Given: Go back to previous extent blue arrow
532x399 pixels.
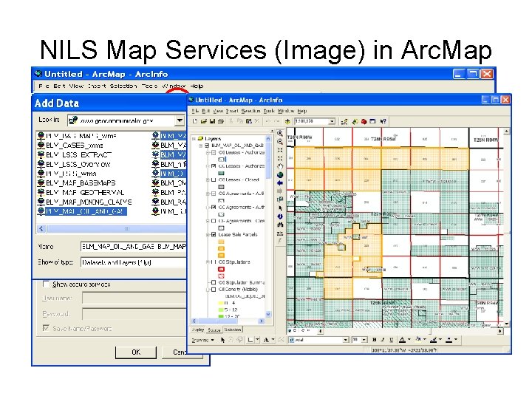Looking at the screenshot, I should click(x=280, y=183).
